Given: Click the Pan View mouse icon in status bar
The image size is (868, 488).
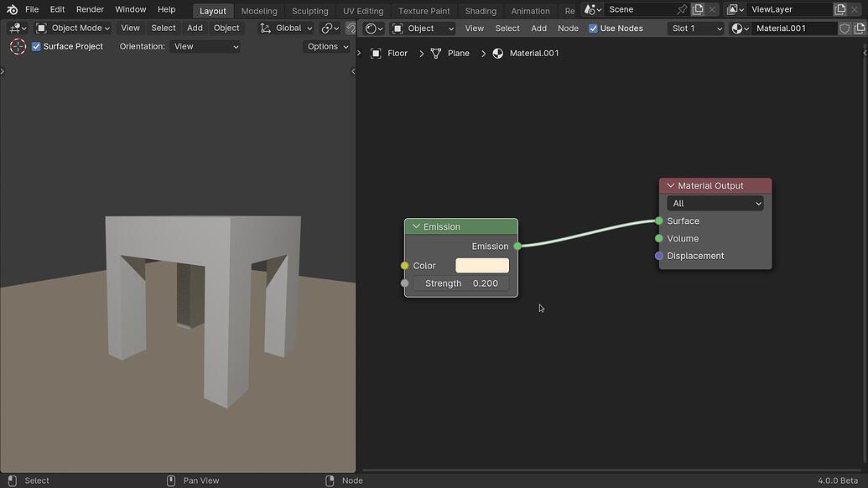Looking at the screenshot, I should click(171, 480).
